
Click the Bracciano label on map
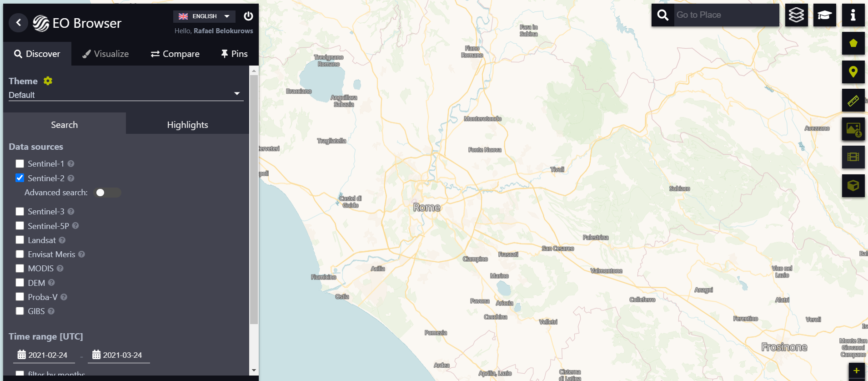[x=299, y=91]
